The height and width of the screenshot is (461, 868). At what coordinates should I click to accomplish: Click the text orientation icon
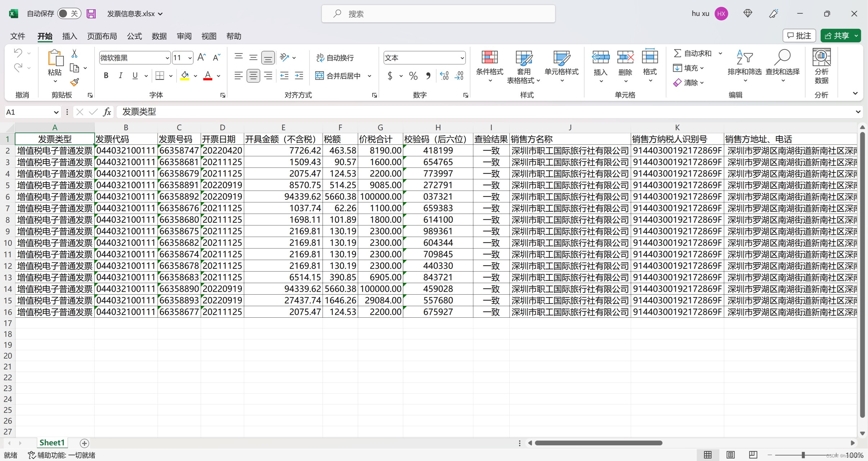point(284,57)
